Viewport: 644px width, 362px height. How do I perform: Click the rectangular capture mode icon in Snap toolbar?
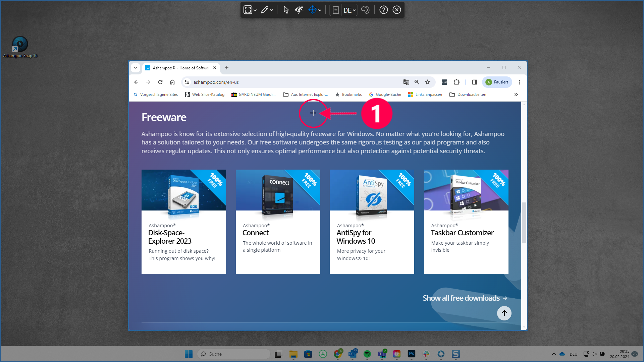tap(248, 10)
